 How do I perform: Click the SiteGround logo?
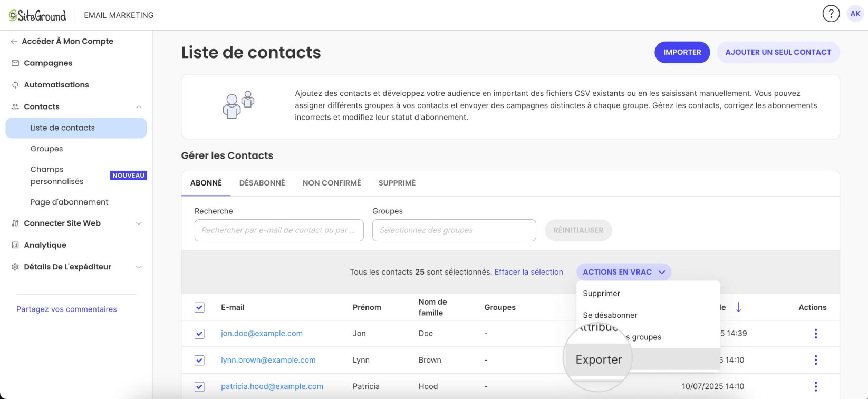pyautogui.click(x=37, y=15)
